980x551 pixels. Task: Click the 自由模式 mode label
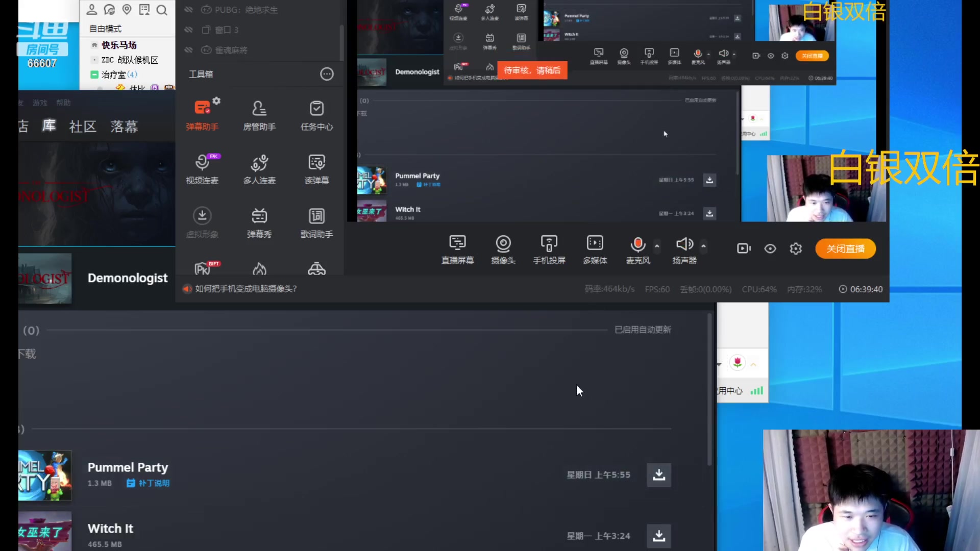[105, 29]
